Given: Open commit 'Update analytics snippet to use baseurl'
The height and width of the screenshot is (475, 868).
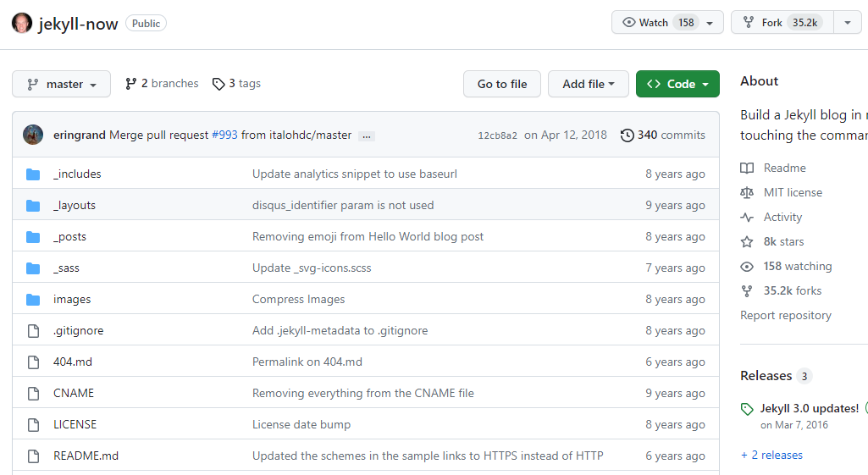Looking at the screenshot, I should pyautogui.click(x=355, y=174).
